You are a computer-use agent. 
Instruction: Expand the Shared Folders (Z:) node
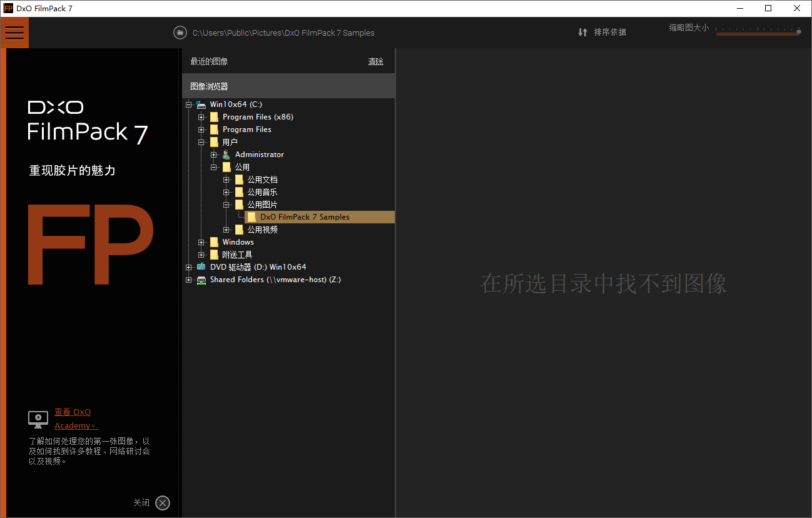188,280
